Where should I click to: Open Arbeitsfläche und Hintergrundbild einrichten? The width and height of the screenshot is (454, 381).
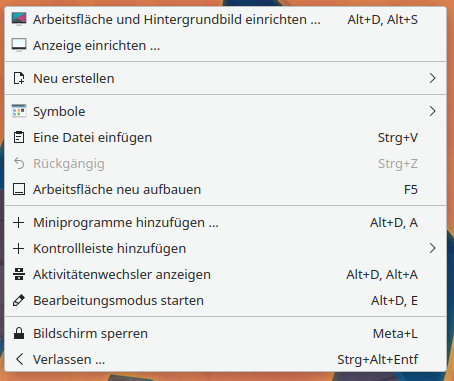pos(226,19)
